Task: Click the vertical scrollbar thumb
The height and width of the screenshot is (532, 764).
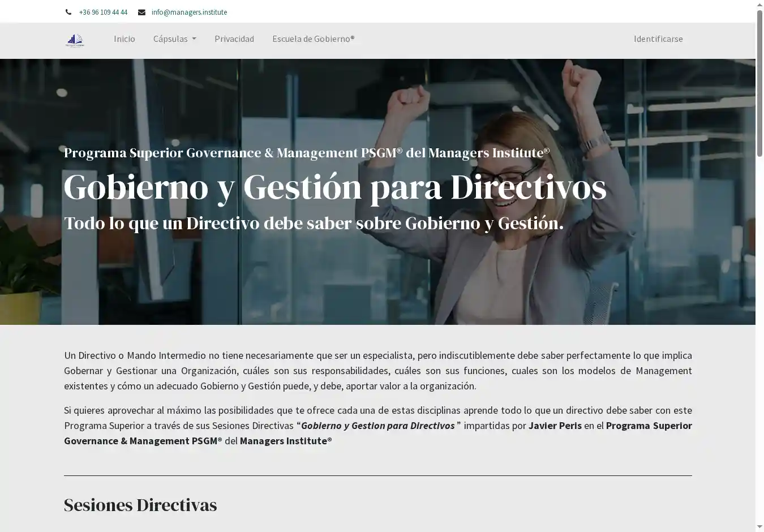Action: 759,82
